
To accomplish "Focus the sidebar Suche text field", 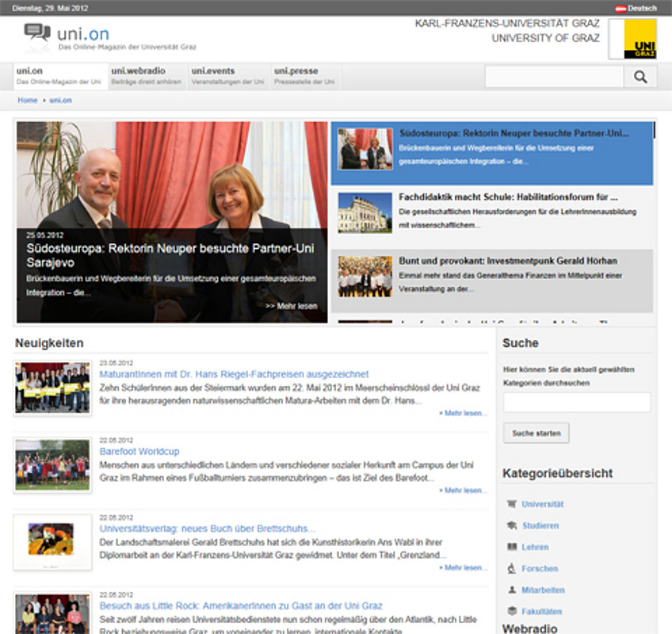I will pos(576,403).
